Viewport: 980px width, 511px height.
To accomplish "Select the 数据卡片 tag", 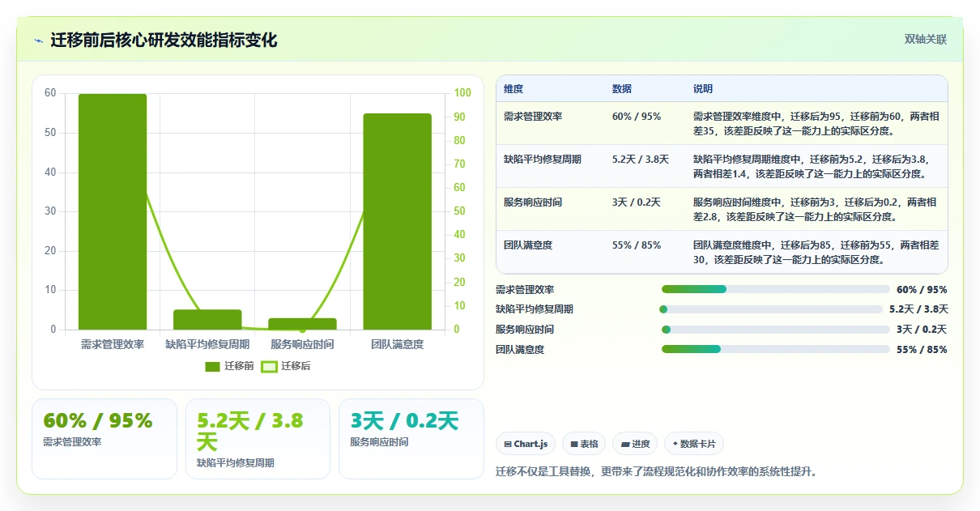I will click(x=694, y=444).
